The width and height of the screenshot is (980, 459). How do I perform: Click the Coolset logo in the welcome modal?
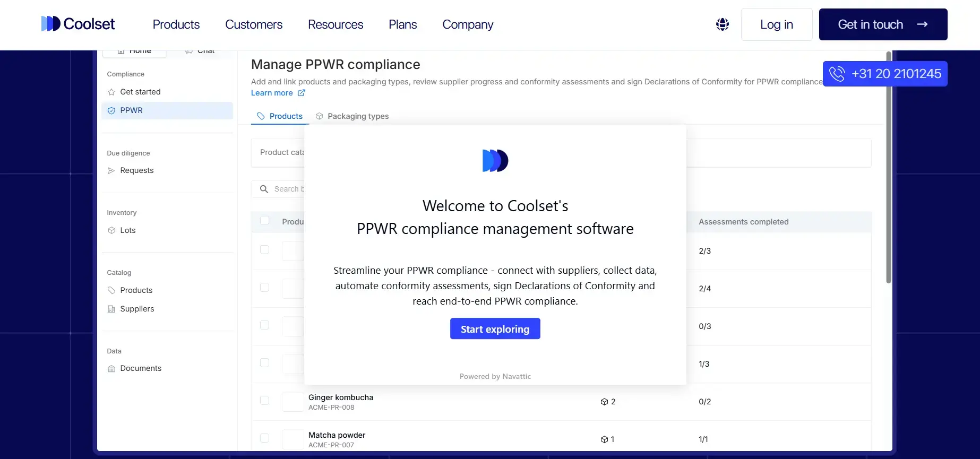pyautogui.click(x=495, y=161)
